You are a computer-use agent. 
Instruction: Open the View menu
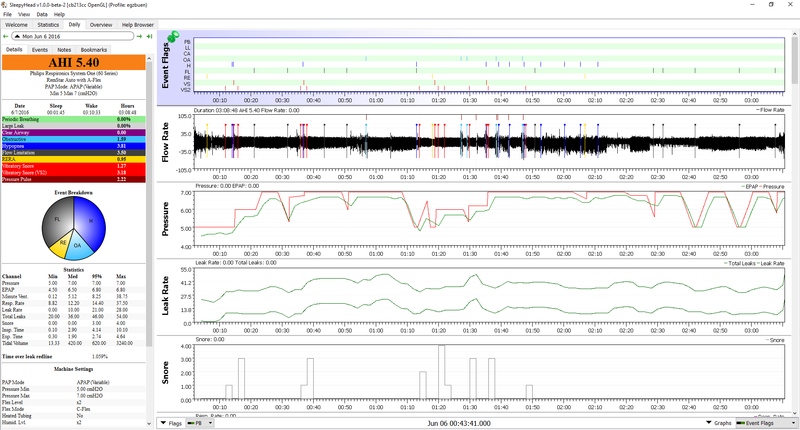(x=24, y=15)
